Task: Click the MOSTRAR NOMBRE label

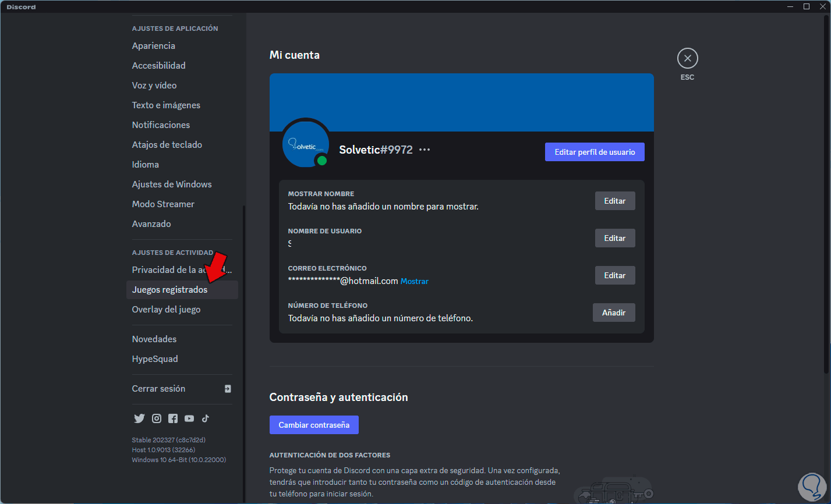Action: [321, 194]
